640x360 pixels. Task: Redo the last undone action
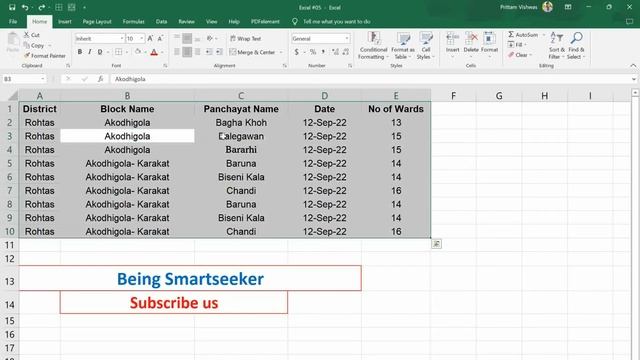(x=42, y=7)
